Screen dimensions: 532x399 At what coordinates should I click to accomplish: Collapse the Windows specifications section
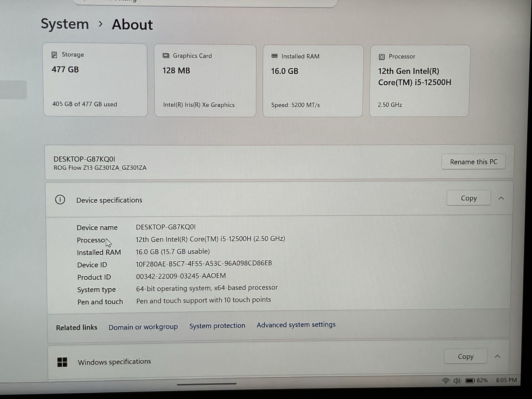pyautogui.click(x=497, y=356)
